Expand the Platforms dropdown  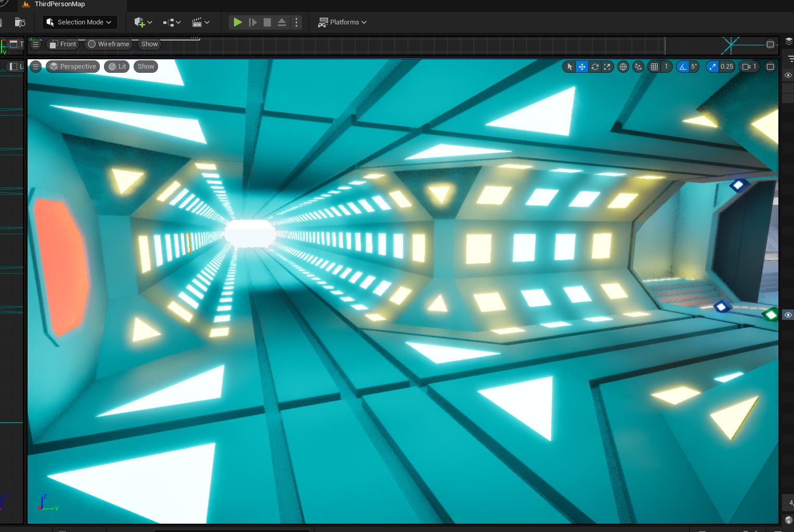tap(342, 22)
